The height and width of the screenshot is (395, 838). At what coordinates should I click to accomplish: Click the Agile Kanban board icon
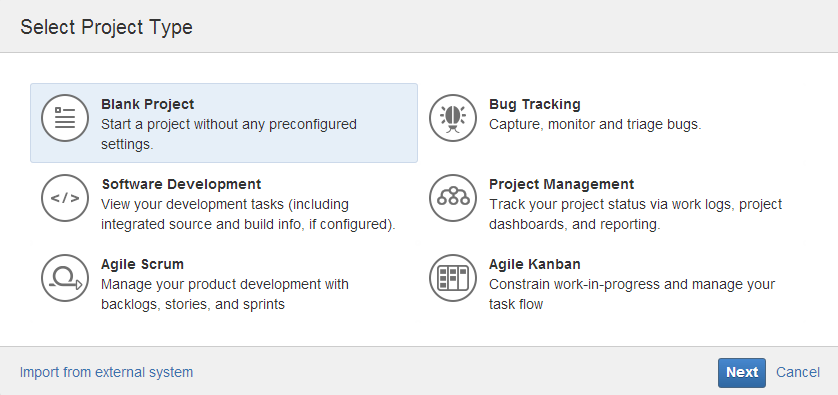453,278
